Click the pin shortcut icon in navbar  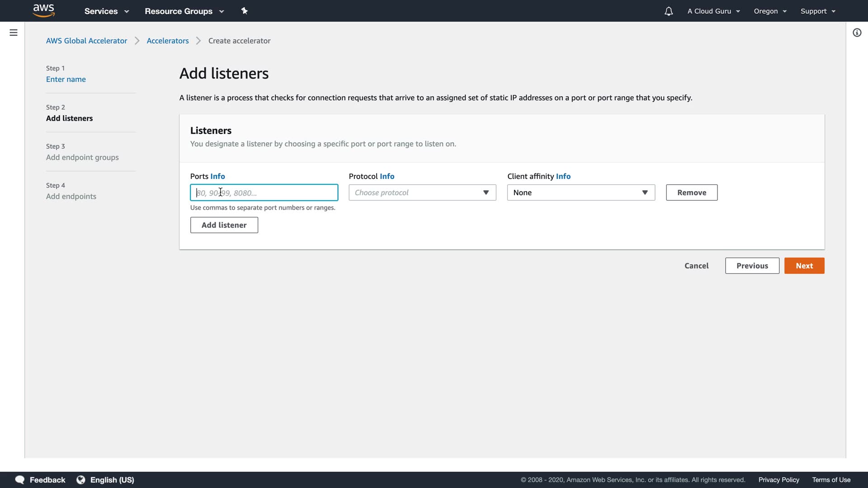(245, 11)
